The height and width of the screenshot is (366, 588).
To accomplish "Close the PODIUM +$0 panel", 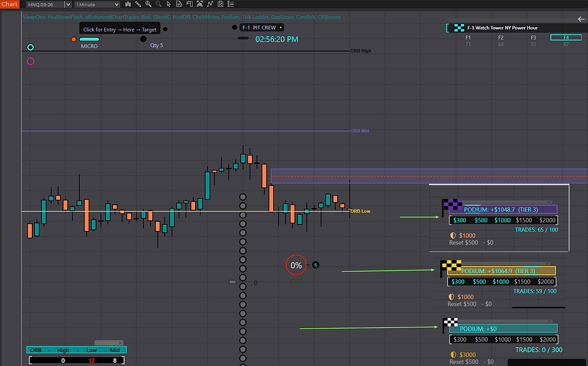I will (550, 322).
